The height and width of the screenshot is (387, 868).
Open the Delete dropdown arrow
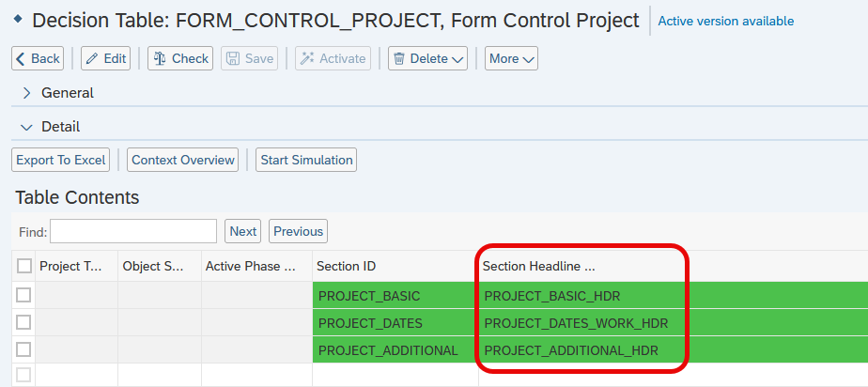[458, 58]
